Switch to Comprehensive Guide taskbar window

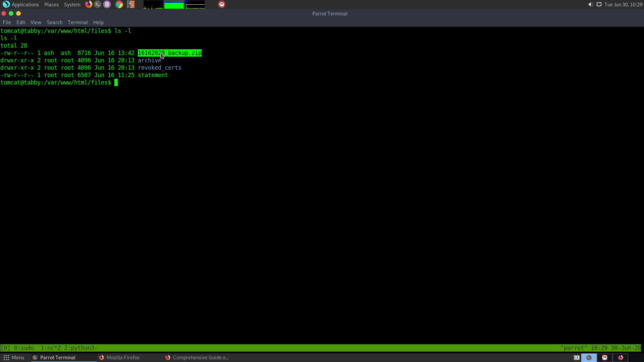(200, 358)
